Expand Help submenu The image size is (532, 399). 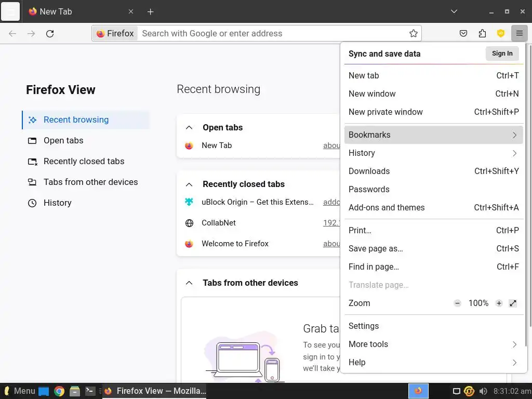click(x=434, y=362)
